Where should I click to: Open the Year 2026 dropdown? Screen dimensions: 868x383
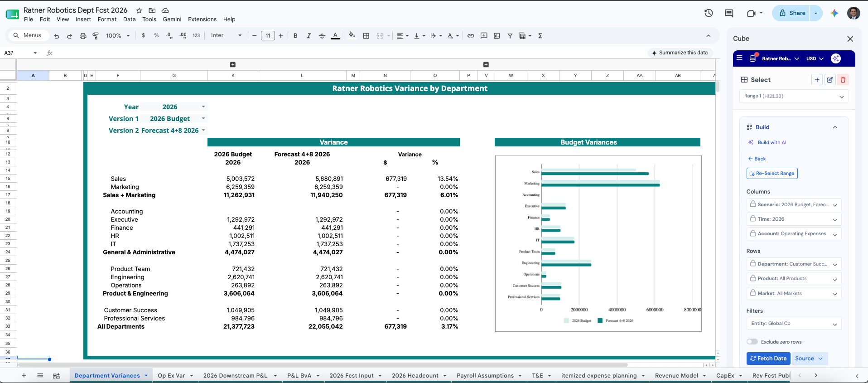pyautogui.click(x=203, y=107)
